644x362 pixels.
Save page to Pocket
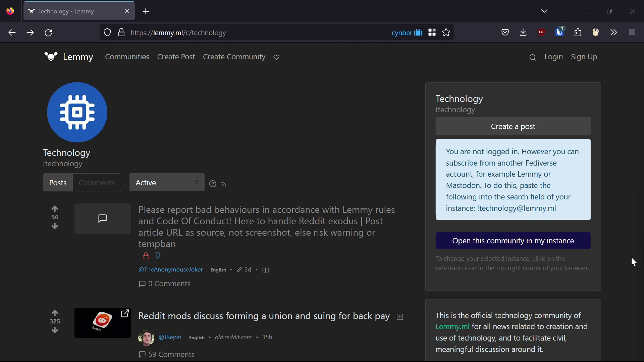tap(505, 33)
